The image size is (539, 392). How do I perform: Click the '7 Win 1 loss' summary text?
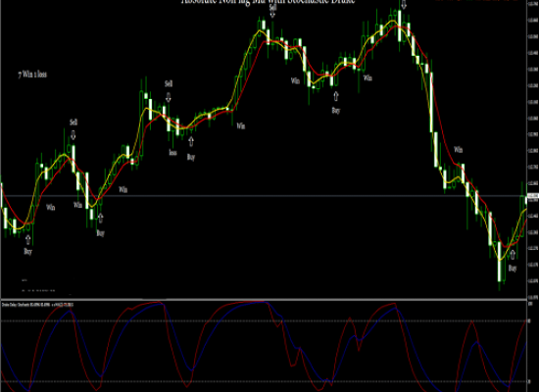[x=32, y=74]
